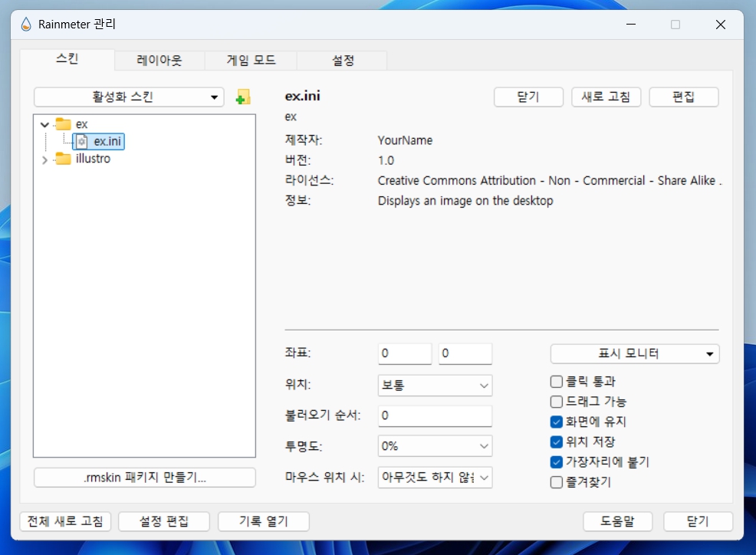Click the version value 1.0
This screenshot has width=756, height=555.
[x=386, y=160]
